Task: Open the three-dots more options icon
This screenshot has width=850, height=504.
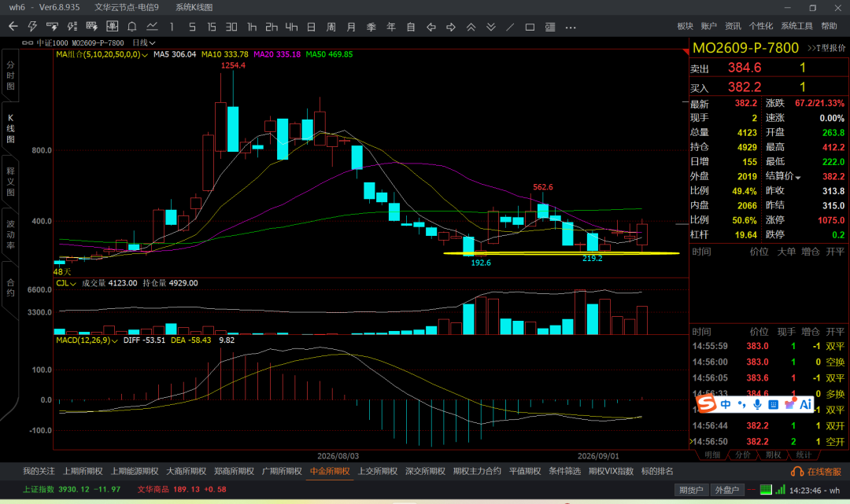Action: point(571,27)
